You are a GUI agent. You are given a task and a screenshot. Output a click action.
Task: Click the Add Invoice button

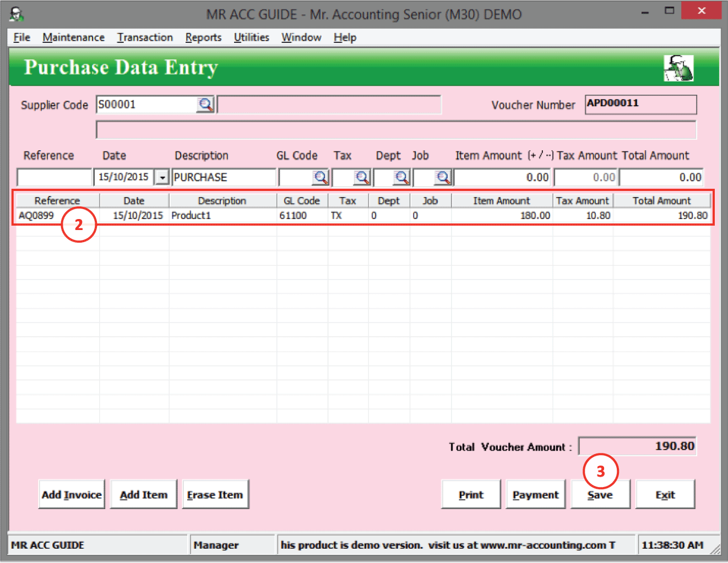pos(72,494)
